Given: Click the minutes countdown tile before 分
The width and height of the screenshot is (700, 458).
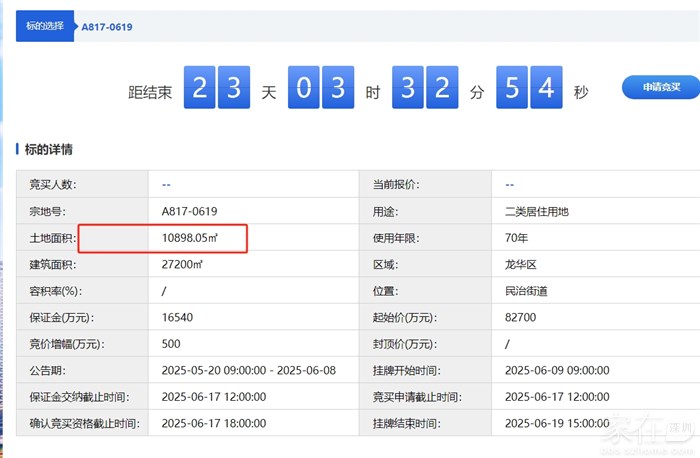Looking at the screenshot, I should (x=425, y=90).
